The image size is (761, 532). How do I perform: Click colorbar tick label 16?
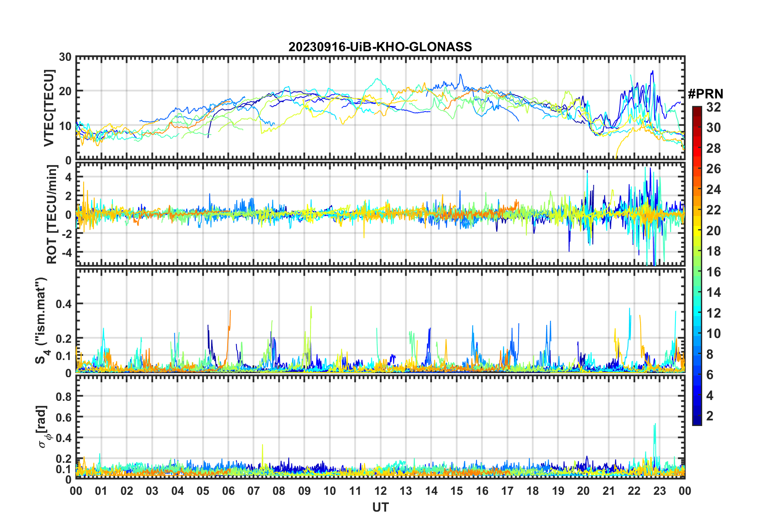click(x=713, y=272)
